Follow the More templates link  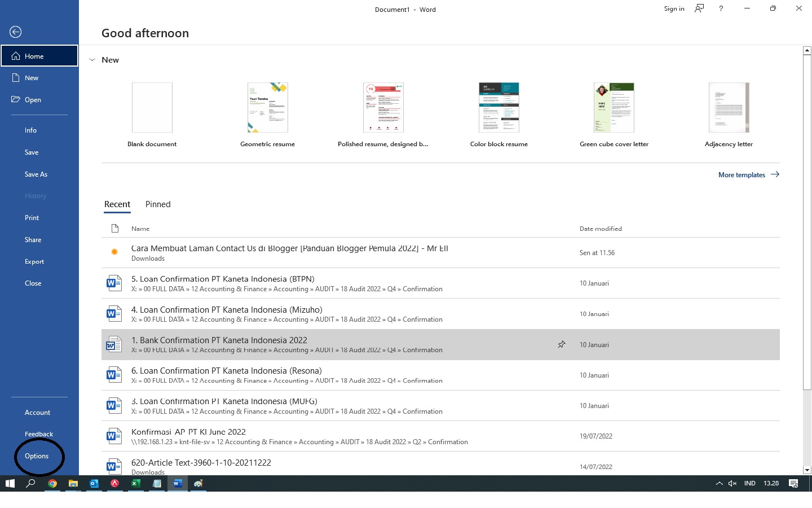pyautogui.click(x=749, y=175)
